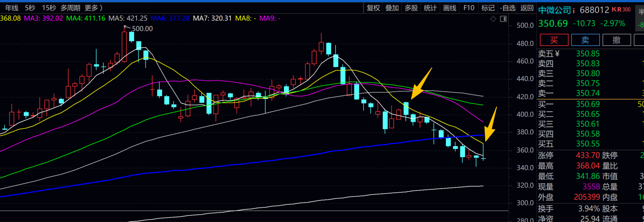
Task: Switch to the 年线 period tab
Action: tap(12, 8)
